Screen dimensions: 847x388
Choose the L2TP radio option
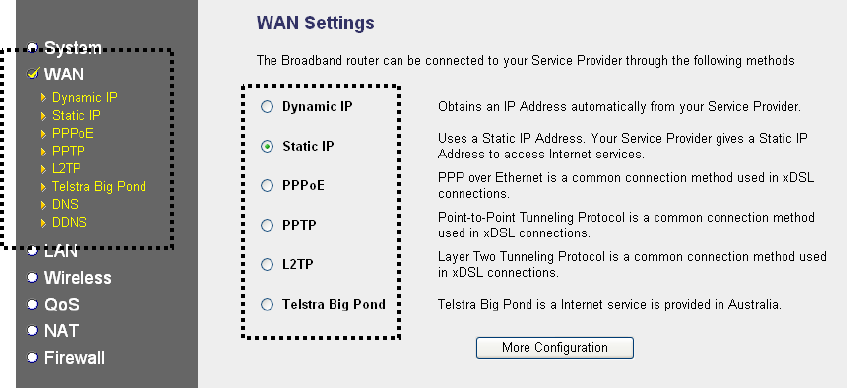coord(267,265)
